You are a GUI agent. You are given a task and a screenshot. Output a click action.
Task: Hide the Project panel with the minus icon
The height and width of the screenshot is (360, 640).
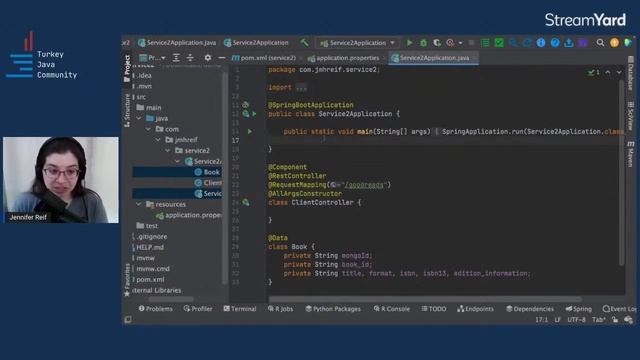tap(222, 58)
